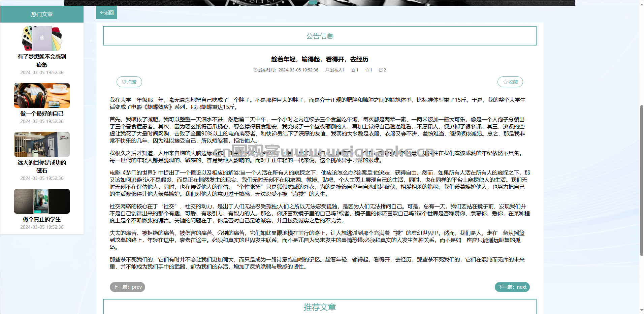Open the office room thumbnail article

[42, 144]
